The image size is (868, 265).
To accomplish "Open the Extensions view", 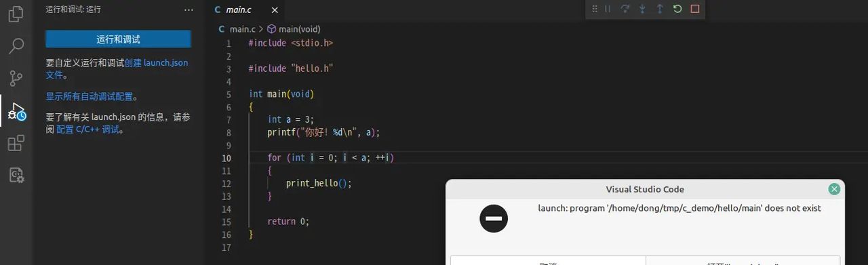I will point(16,143).
